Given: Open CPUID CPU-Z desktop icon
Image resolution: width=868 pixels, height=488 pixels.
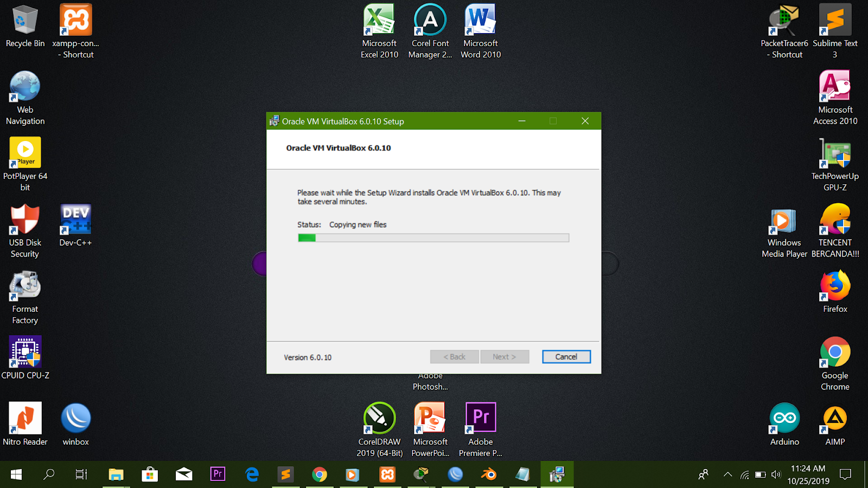Looking at the screenshot, I should point(25,358).
